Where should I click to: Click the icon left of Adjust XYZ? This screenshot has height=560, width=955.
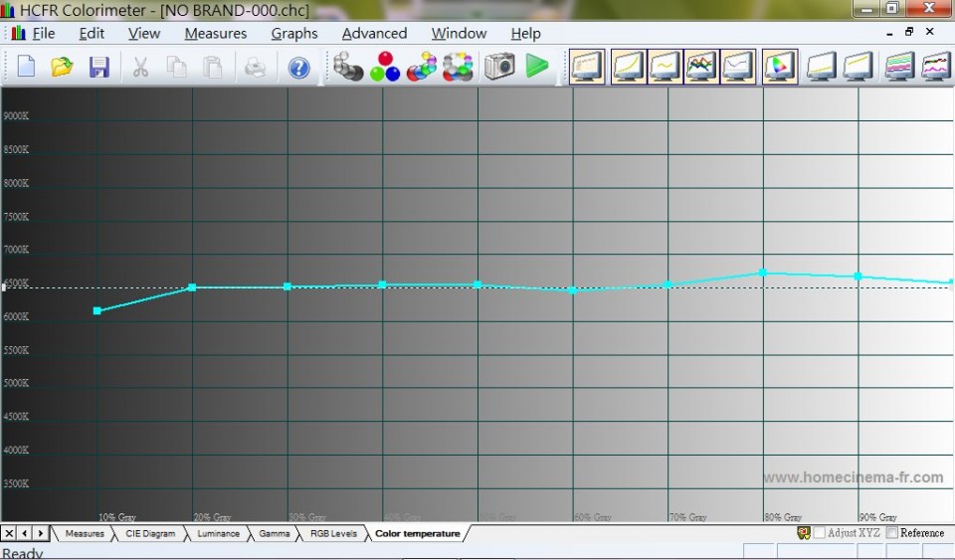[804, 533]
